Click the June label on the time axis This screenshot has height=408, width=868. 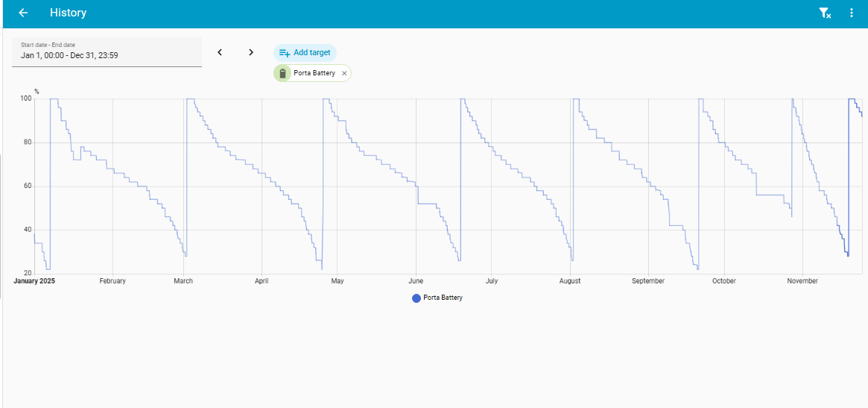pyautogui.click(x=416, y=281)
